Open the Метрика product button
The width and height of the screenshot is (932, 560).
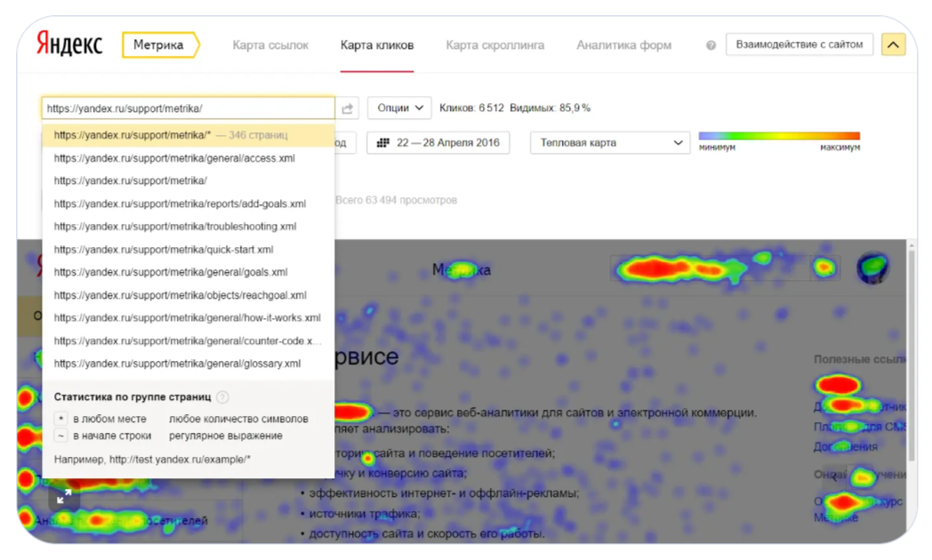[x=160, y=45]
